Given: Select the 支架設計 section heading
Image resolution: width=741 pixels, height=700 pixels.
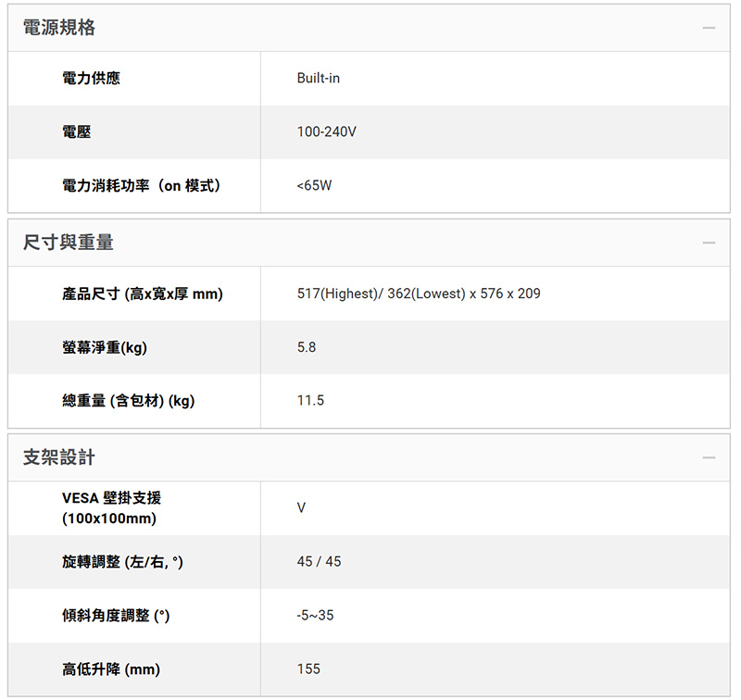Looking at the screenshot, I should [59, 457].
